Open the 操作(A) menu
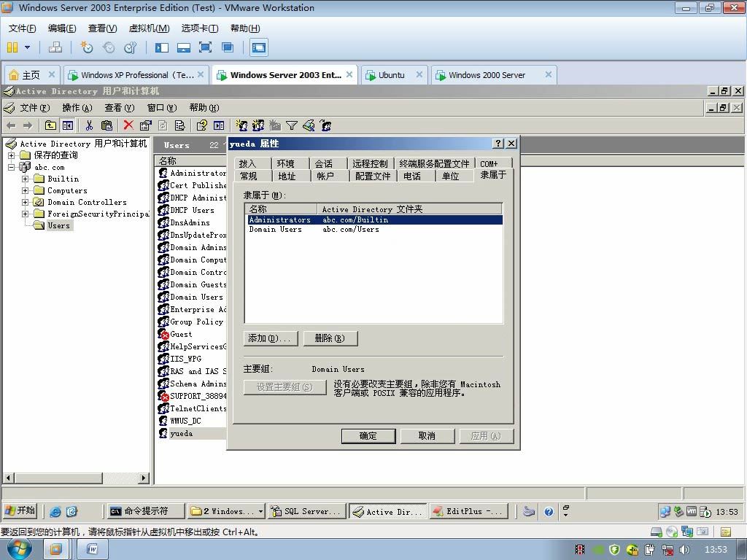The width and height of the screenshot is (747, 560). click(x=77, y=108)
